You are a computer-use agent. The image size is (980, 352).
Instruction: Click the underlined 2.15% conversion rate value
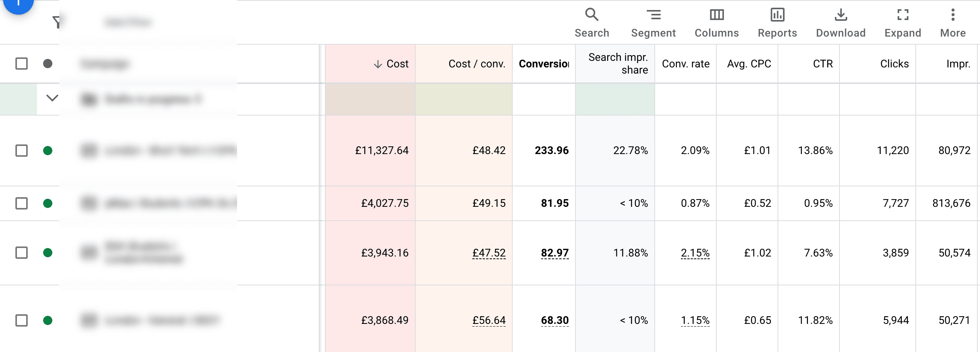pos(695,253)
